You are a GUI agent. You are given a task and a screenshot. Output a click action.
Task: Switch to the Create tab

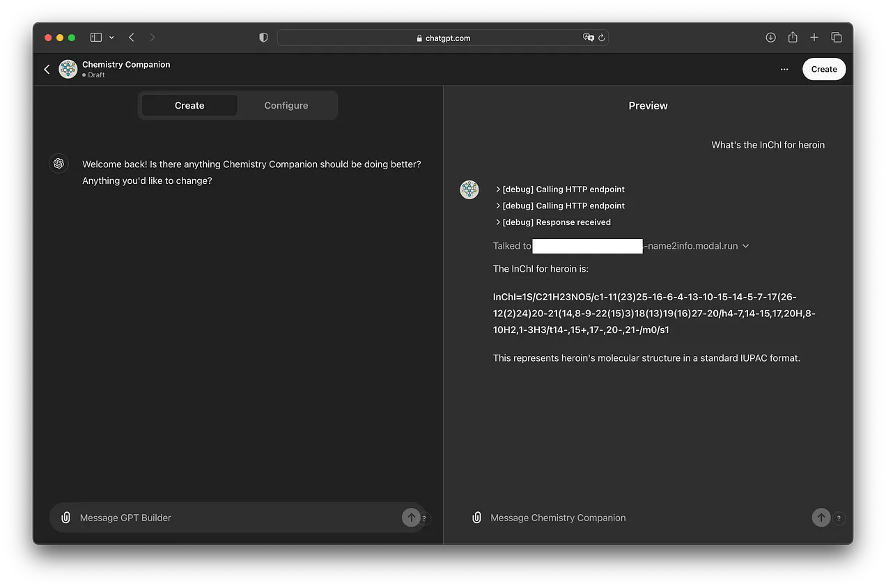[x=189, y=105]
